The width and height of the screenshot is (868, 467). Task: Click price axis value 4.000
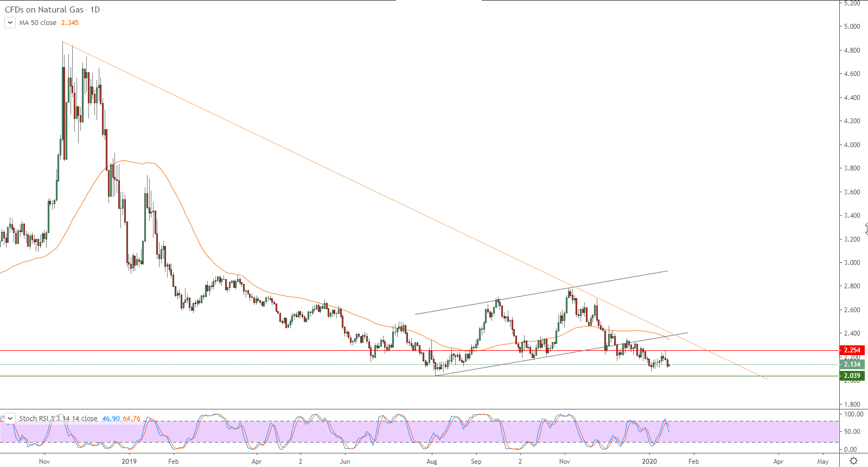(x=852, y=145)
